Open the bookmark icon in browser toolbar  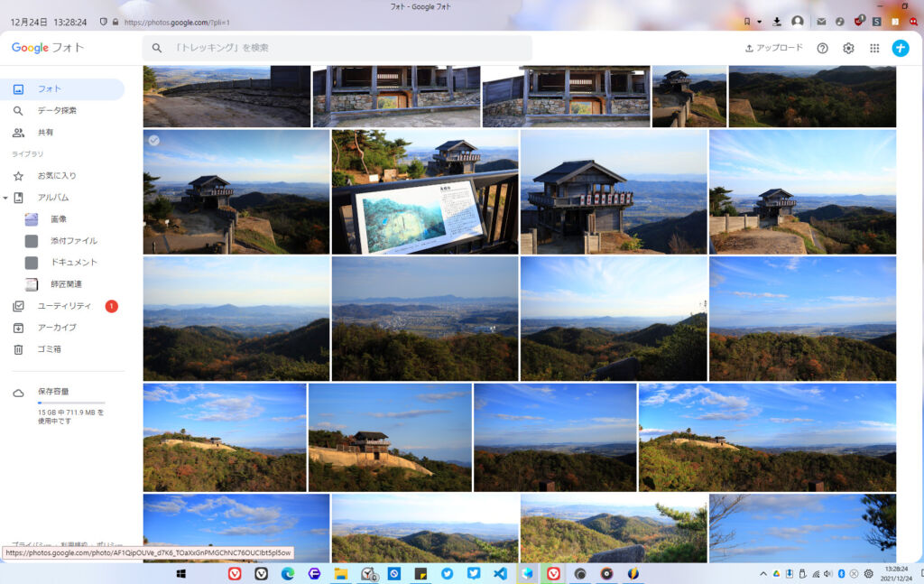click(x=747, y=22)
